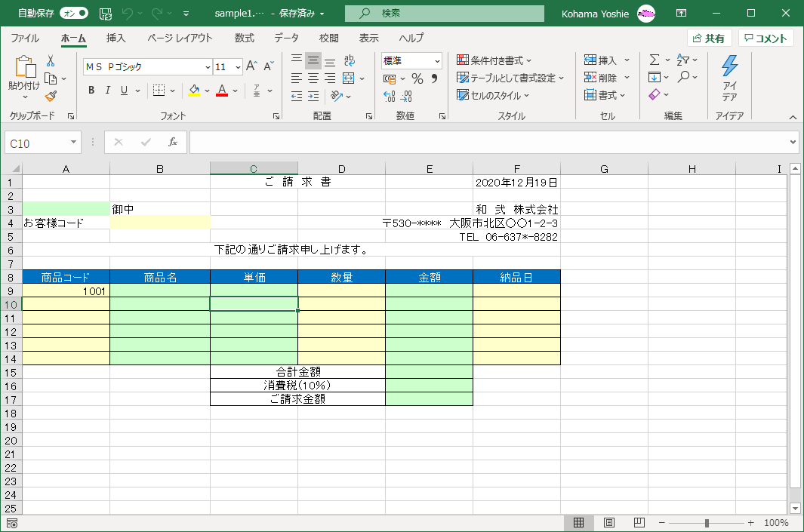The width and height of the screenshot is (804, 532).
Task: Click the Copy icon
Action: (51, 78)
